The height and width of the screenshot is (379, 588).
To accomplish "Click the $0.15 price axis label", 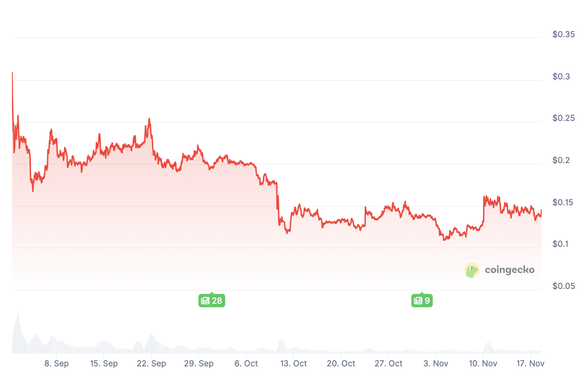I will click(563, 203).
